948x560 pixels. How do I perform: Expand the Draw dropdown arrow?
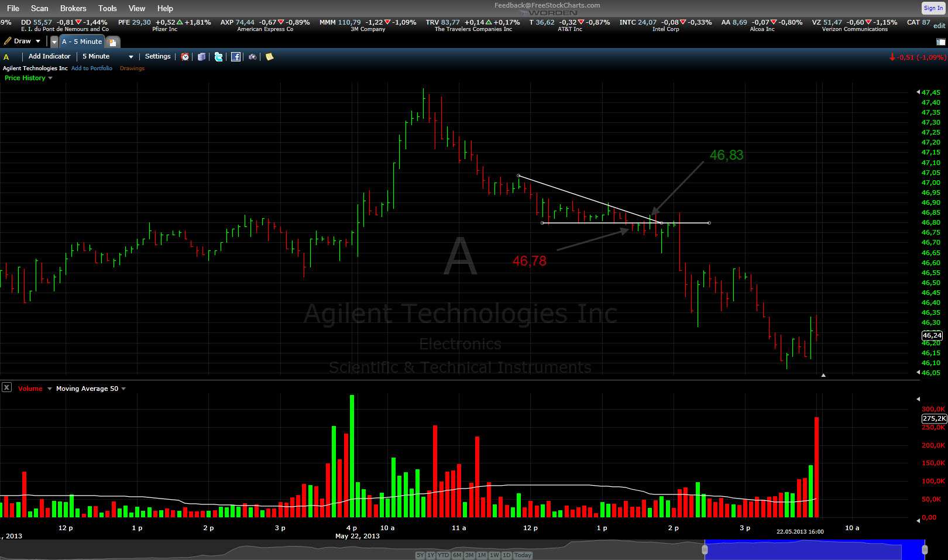click(x=38, y=41)
